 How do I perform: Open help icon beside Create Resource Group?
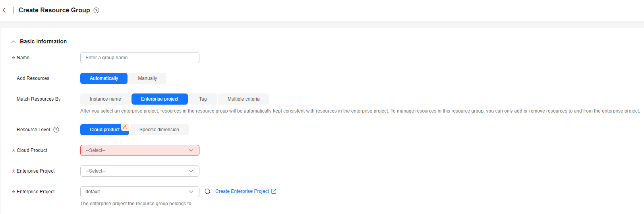[x=96, y=10]
